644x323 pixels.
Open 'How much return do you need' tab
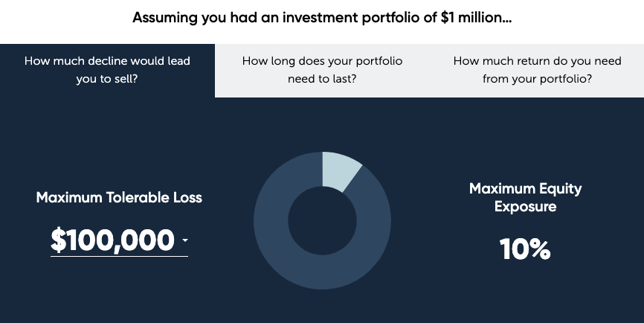537,69
